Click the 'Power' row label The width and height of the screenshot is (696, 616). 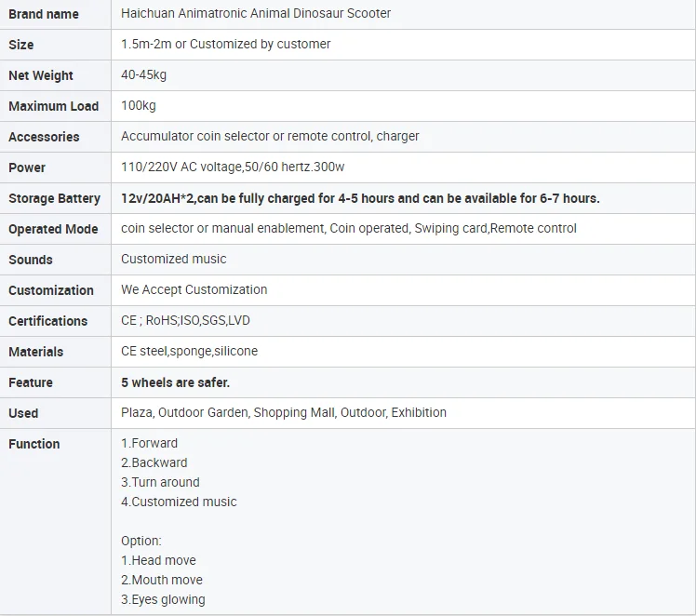click(x=27, y=167)
